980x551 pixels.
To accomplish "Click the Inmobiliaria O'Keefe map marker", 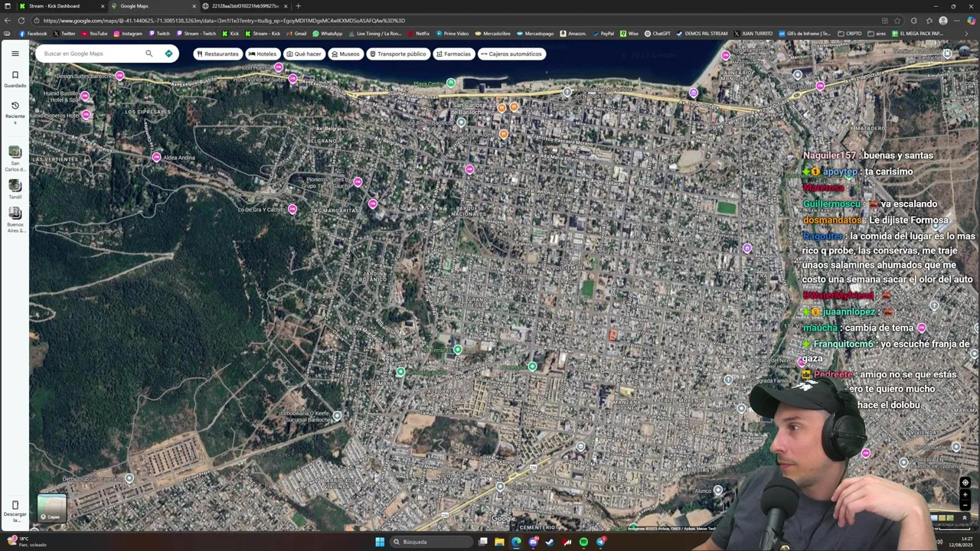I will pyautogui.click(x=337, y=415).
